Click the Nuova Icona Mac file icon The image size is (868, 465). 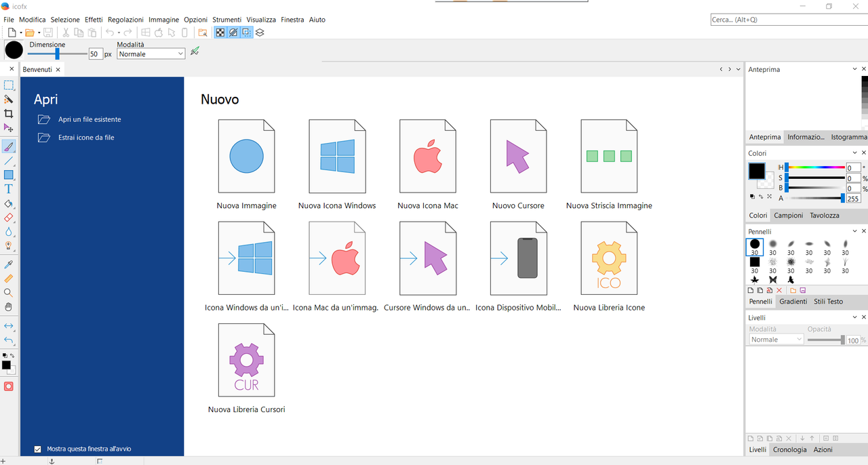pos(428,157)
